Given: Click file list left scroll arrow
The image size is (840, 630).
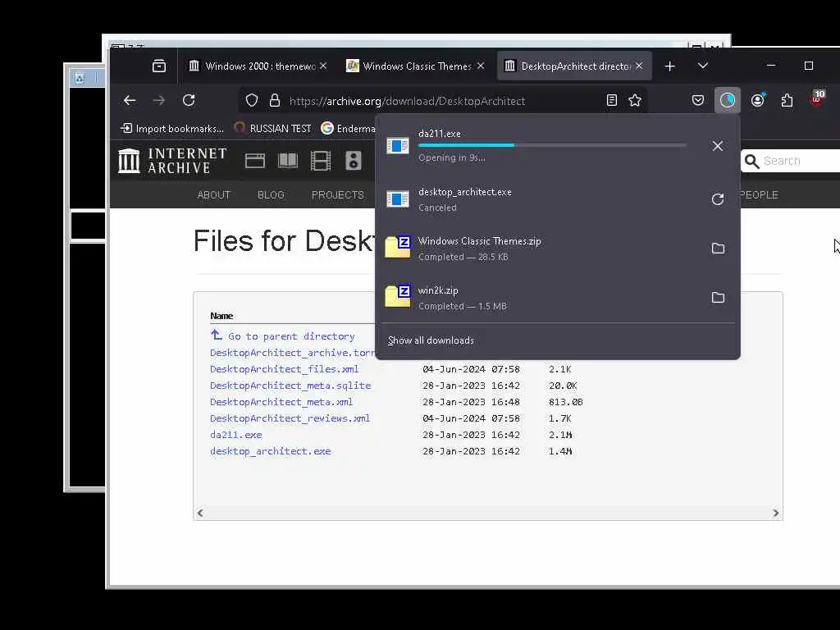Looking at the screenshot, I should click(x=200, y=513).
